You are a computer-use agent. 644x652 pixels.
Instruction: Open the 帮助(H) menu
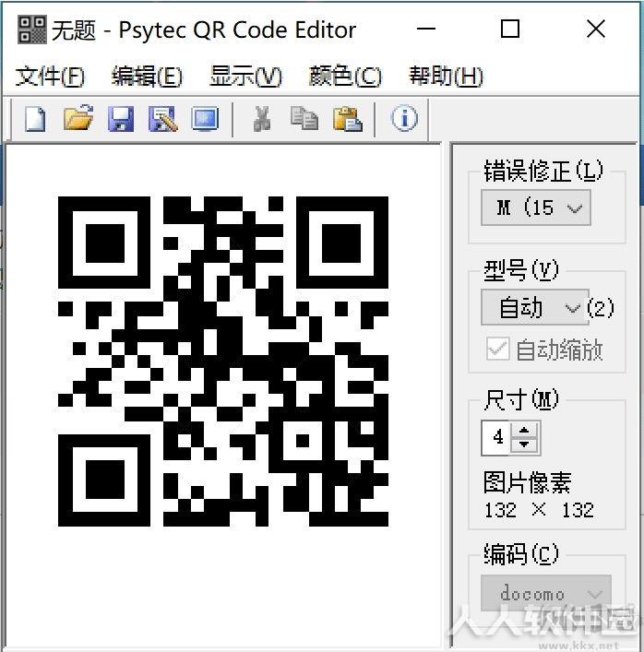446,77
